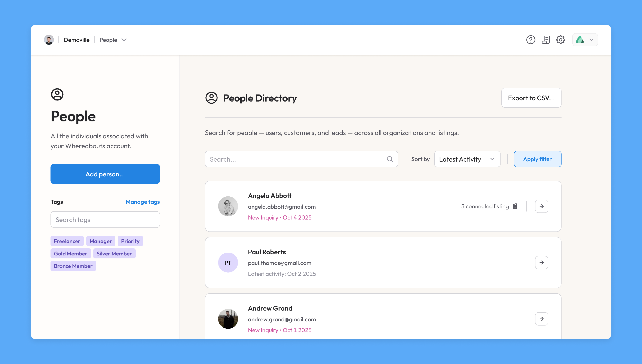Click the search magnifier icon in search box
This screenshot has width=642, height=364.
pos(389,159)
